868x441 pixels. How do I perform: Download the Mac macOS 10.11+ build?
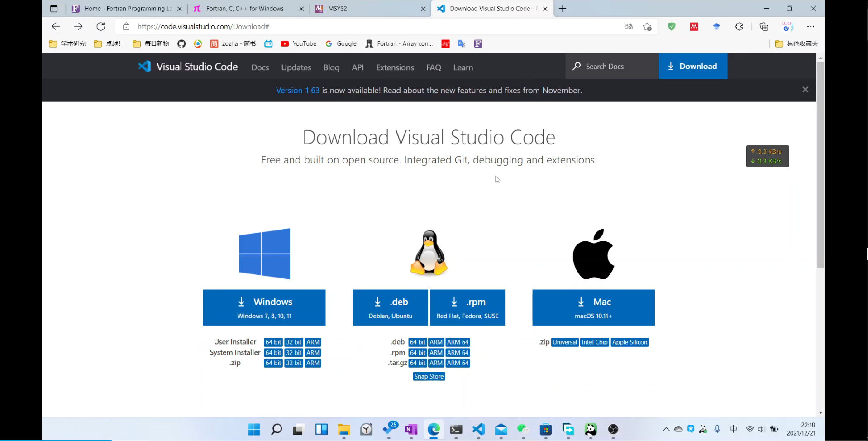point(593,307)
